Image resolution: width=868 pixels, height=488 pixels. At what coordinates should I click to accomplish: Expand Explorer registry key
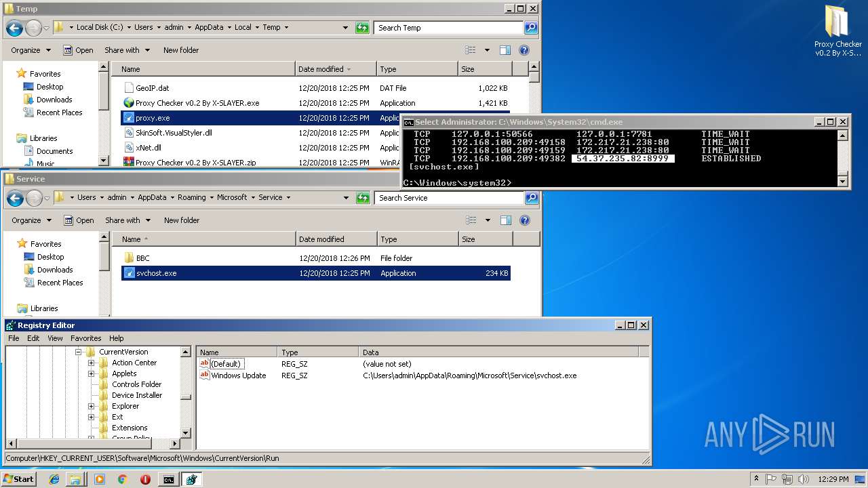click(91, 406)
